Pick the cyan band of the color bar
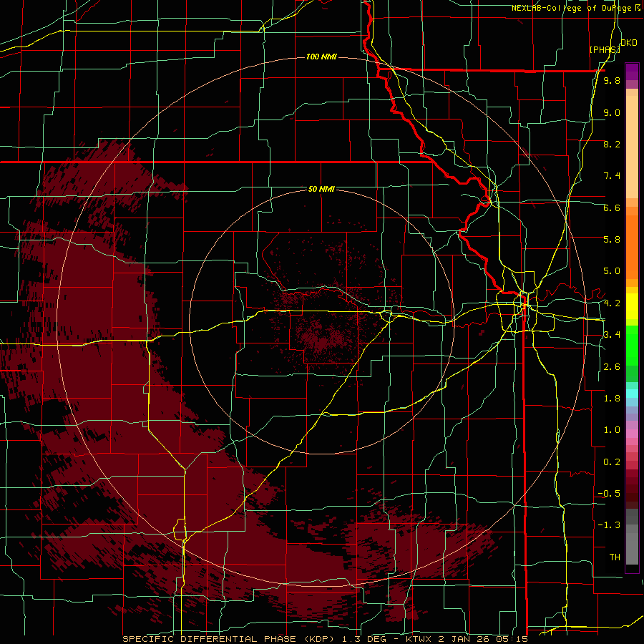This screenshot has width=644, height=644. 632,394
